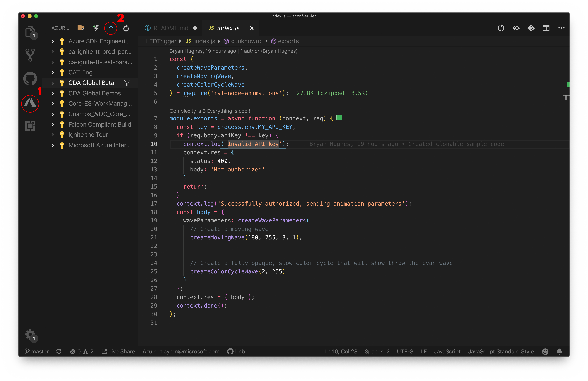Image resolution: width=588 pixels, height=381 pixels.
Task: Toggle the notifications bell in status bar
Action: [x=559, y=351]
